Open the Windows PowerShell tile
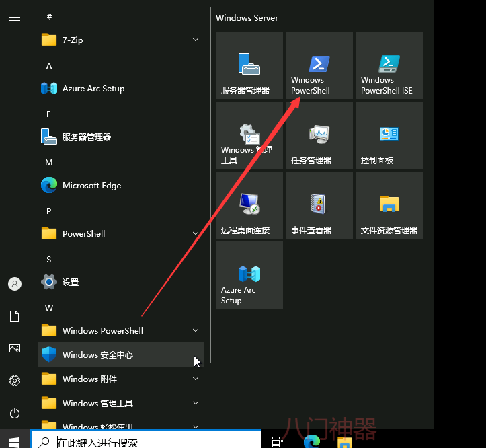The height and width of the screenshot is (448, 486). pyautogui.click(x=319, y=65)
